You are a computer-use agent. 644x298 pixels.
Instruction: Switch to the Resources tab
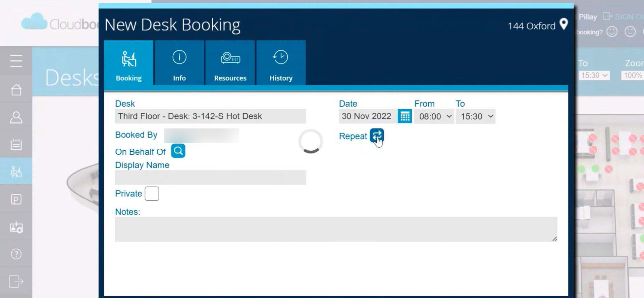(230, 63)
